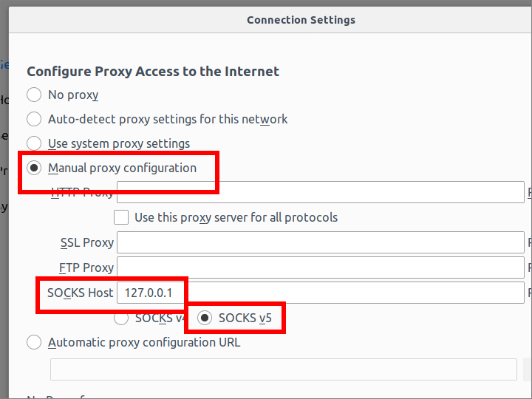The height and width of the screenshot is (399, 532).
Task: Select the SOCKS v5 radio button
Action: pos(205,318)
